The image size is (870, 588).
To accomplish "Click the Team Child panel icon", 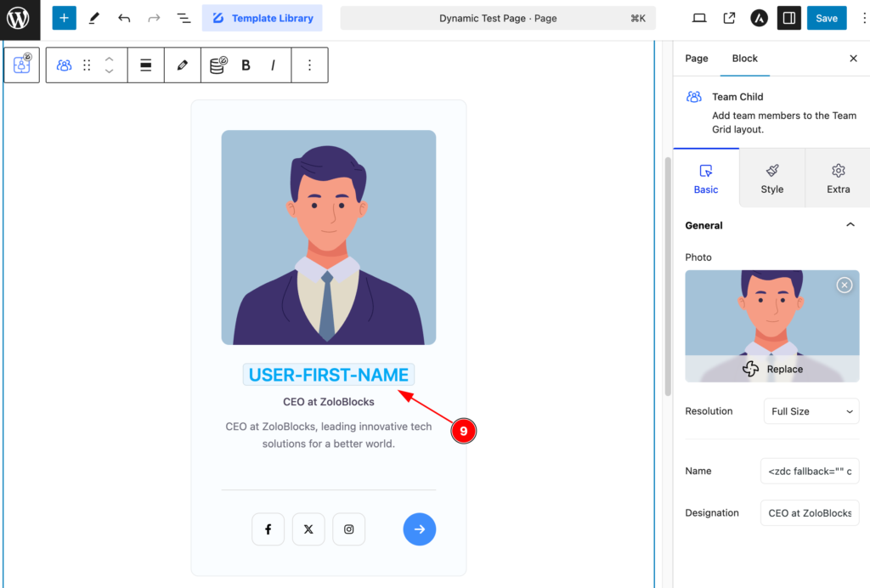I will coord(693,97).
